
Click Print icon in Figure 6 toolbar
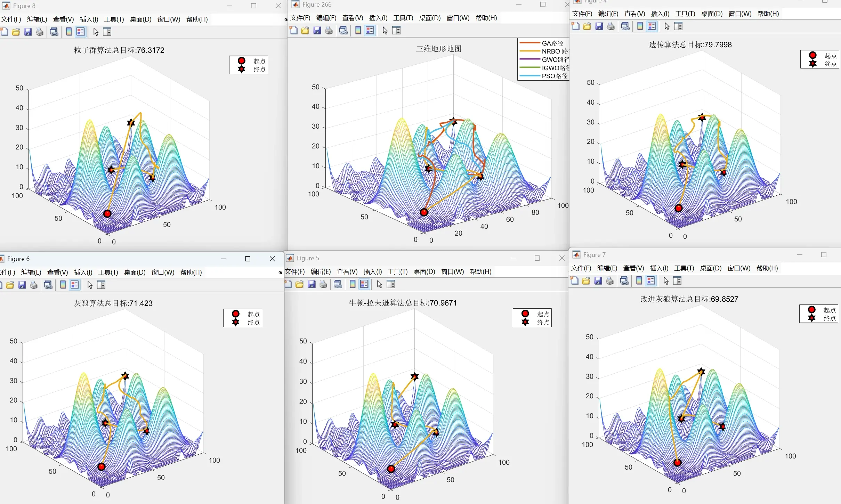(34, 285)
